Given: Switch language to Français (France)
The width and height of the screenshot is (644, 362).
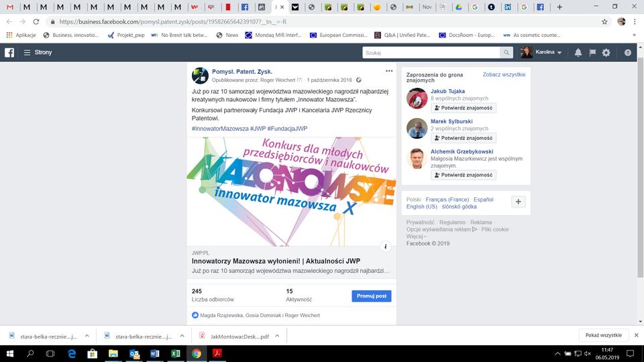Looking at the screenshot, I should [447, 200].
